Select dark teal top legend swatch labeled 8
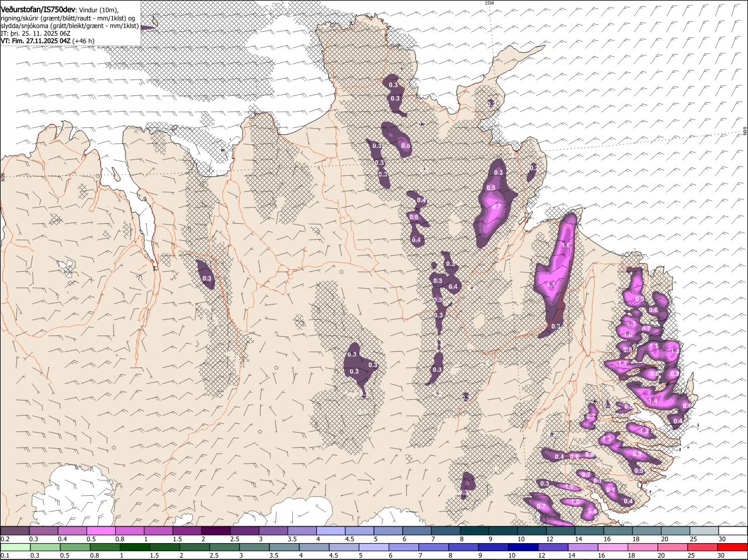The height and width of the screenshot is (560, 748). pos(474,531)
